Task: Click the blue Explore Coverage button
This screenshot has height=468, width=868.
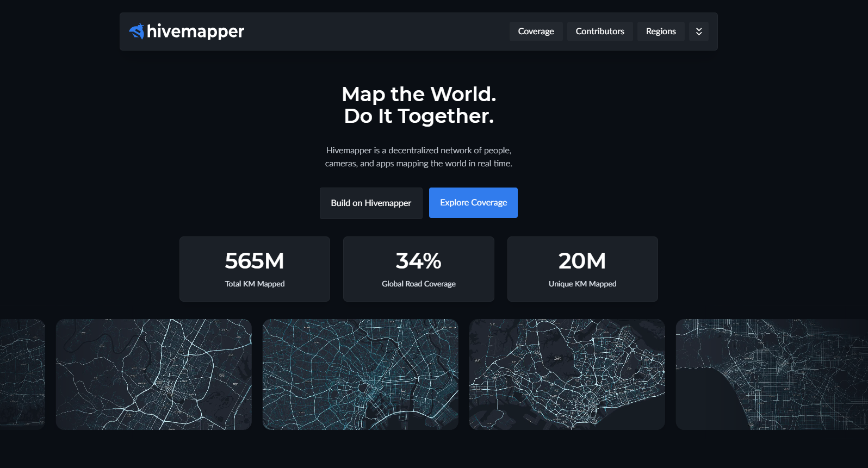Action: pos(473,203)
